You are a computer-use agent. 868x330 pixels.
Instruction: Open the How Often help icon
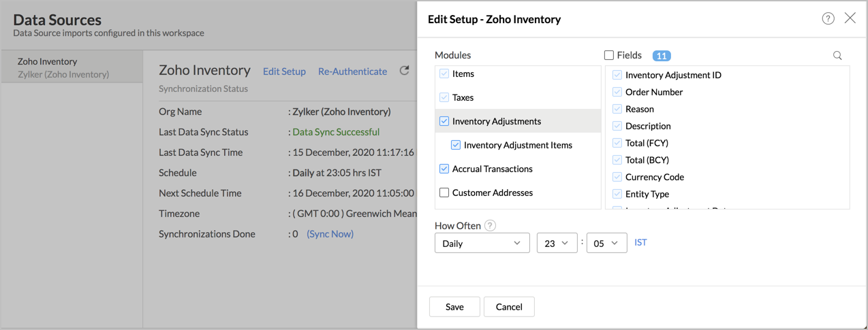(490, 226)
